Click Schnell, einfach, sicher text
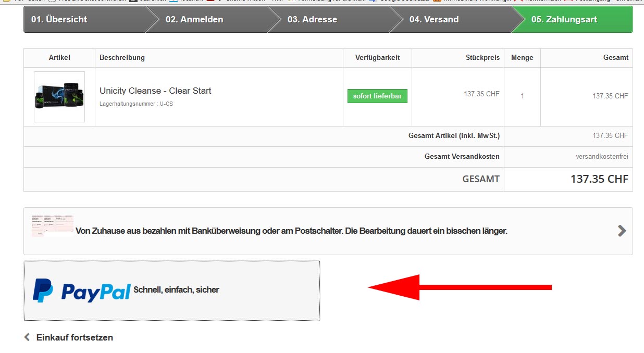 pyautogui.click(x=177, y=290)
